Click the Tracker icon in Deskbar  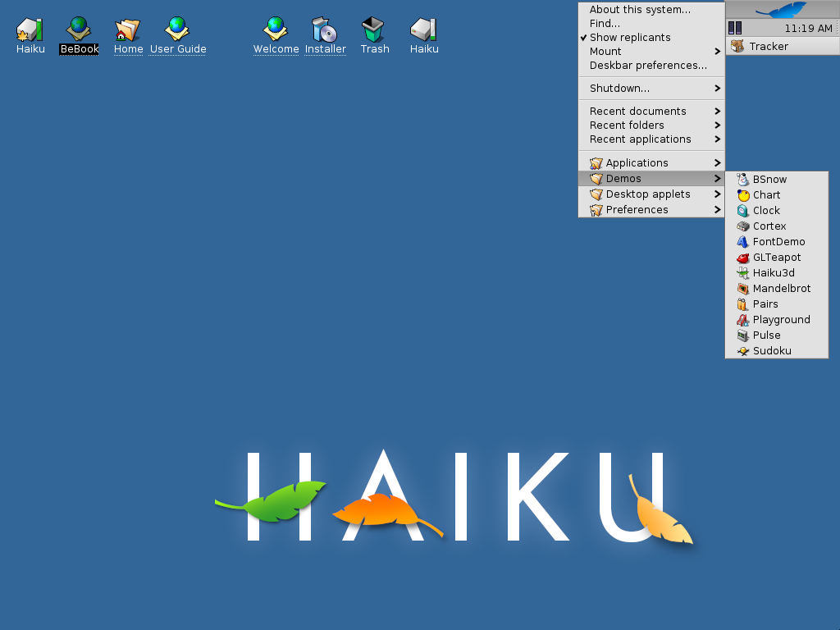click(x=737, y=46)
